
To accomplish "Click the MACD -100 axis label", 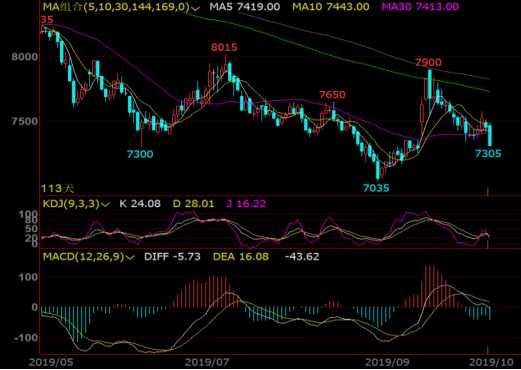I will (x=26, y=338).
